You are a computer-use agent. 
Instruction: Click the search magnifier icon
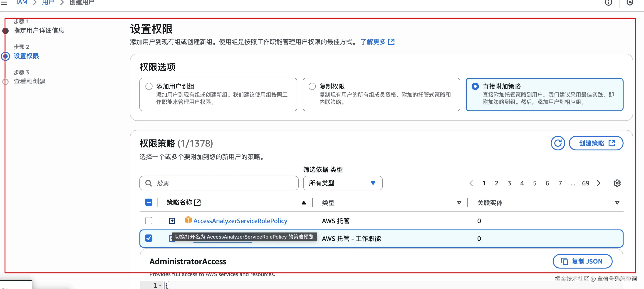(x=149, y=183)
